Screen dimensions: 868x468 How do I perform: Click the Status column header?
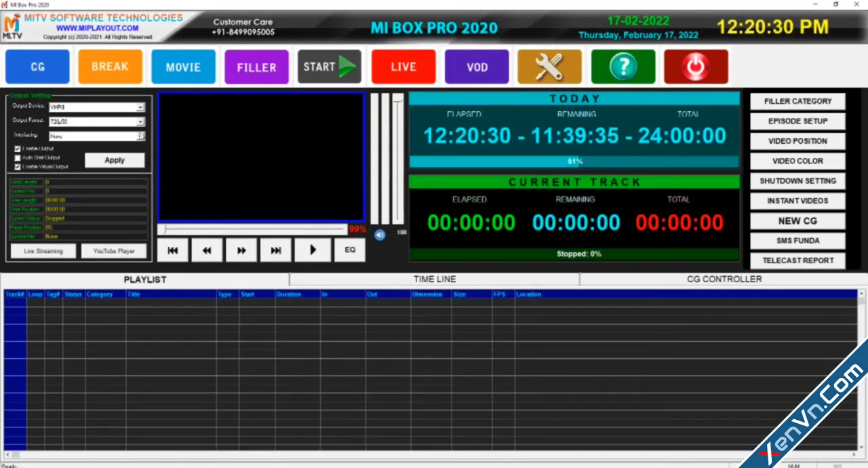tap(74, 294)
